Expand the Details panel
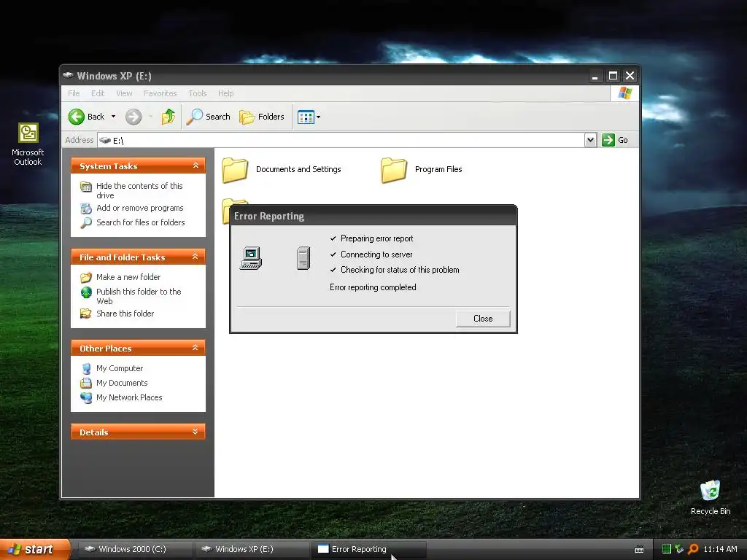Screen dimensions: 747x560 tap(196, 432)
